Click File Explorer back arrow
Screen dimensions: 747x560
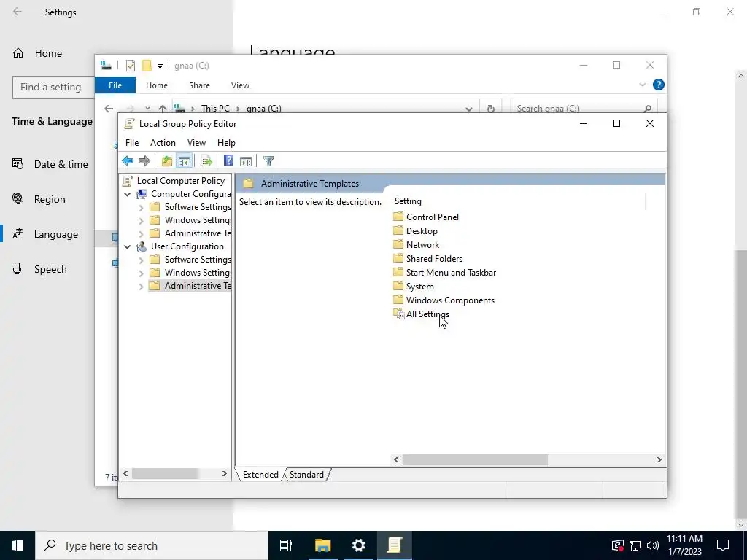tap(109, 109)
